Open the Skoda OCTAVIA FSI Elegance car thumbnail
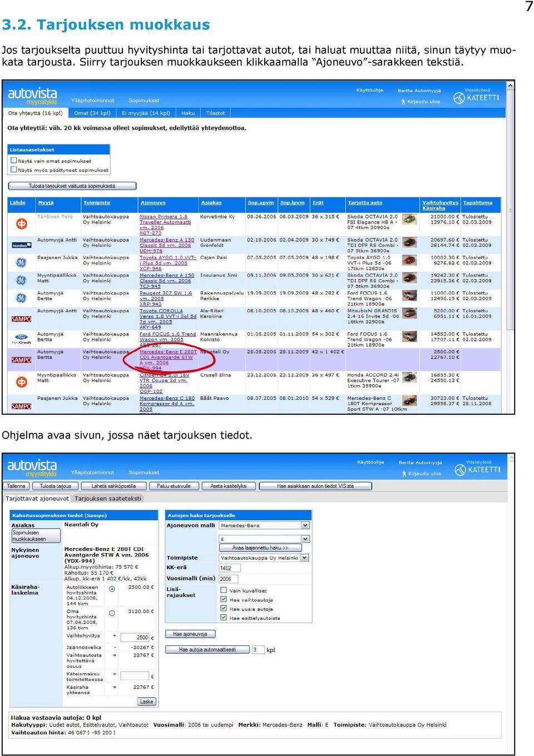The image size is (534, 756). (x=409, y=220)
